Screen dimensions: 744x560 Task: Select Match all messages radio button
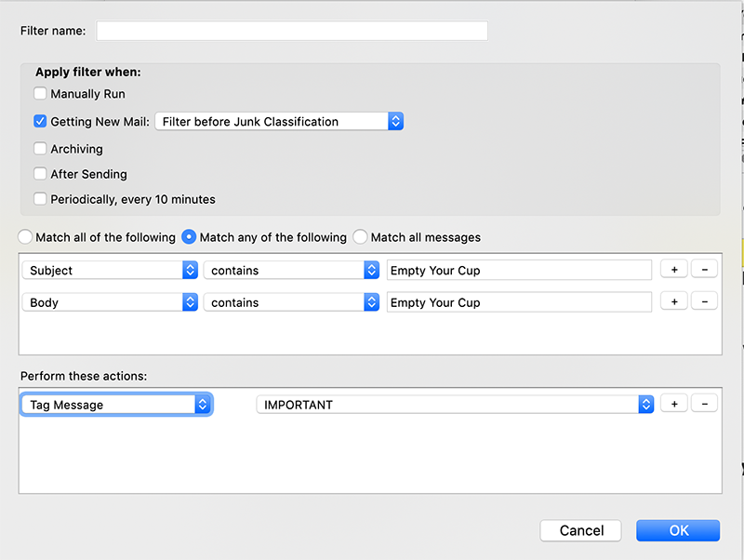pos(360,237)
